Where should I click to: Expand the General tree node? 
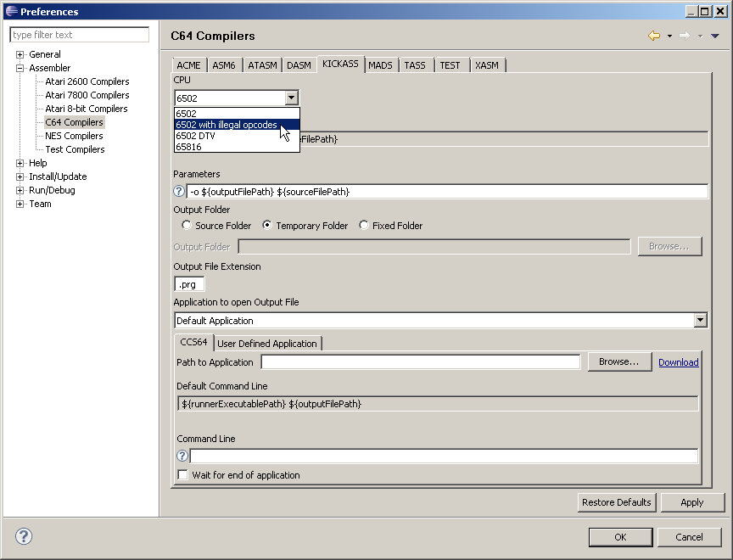point(20,54)
